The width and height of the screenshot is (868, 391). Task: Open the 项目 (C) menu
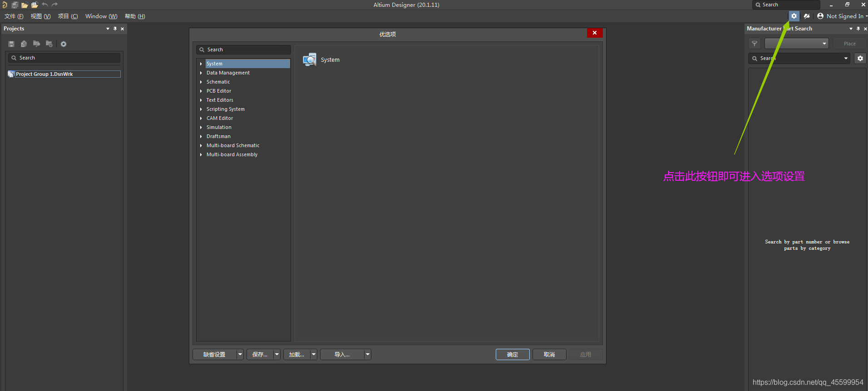pos(68,16)
